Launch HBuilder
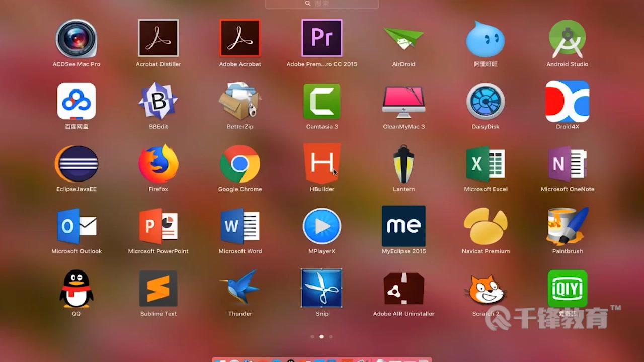Screen dimensions: 644x362 pos(322,163)
